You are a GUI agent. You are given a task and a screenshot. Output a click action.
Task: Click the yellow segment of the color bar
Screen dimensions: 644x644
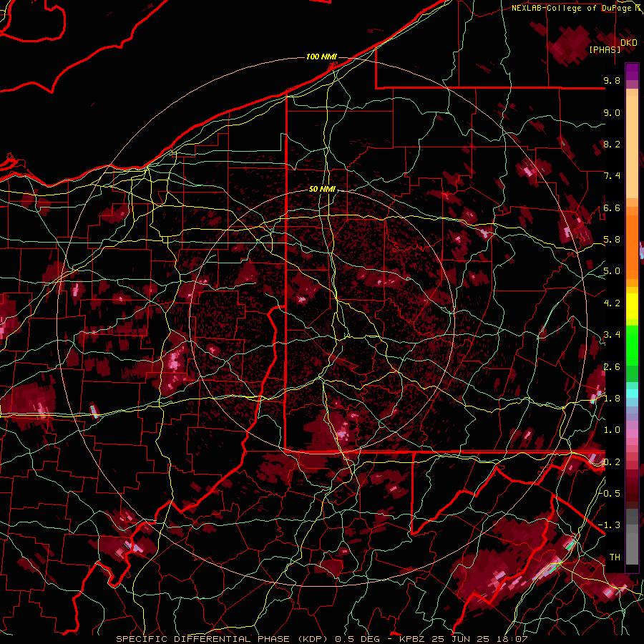[632, 306]
